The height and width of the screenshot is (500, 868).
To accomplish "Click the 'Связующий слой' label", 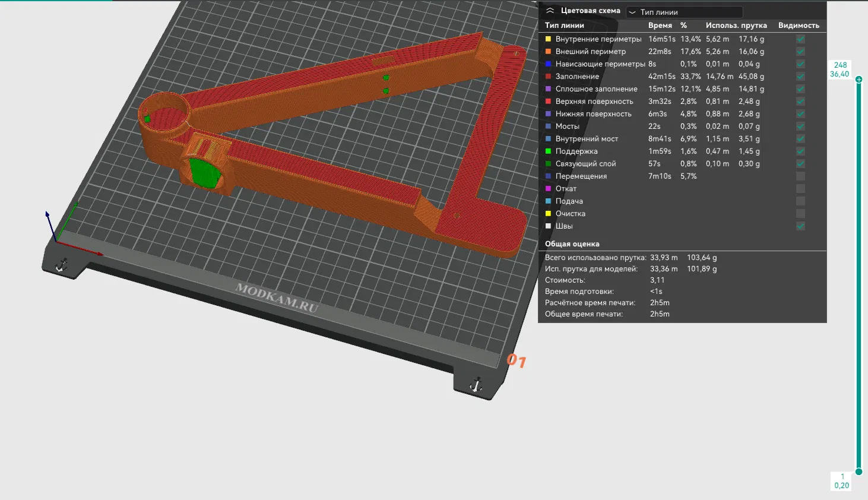I will 586,164.
